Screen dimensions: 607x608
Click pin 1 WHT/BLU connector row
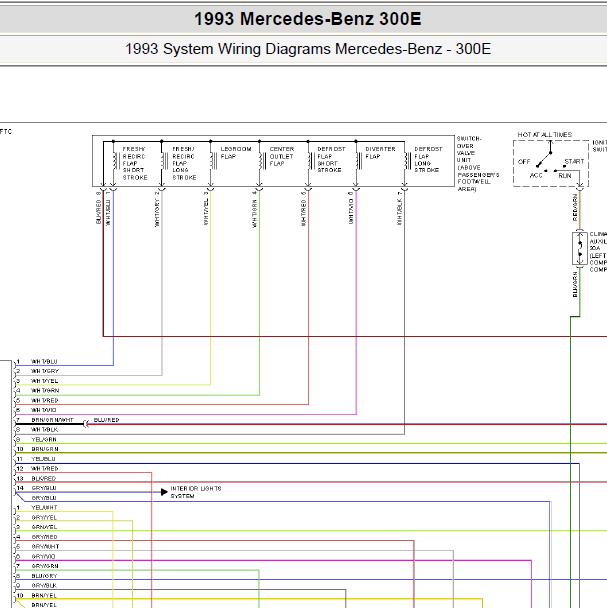(x=36, y=361)
